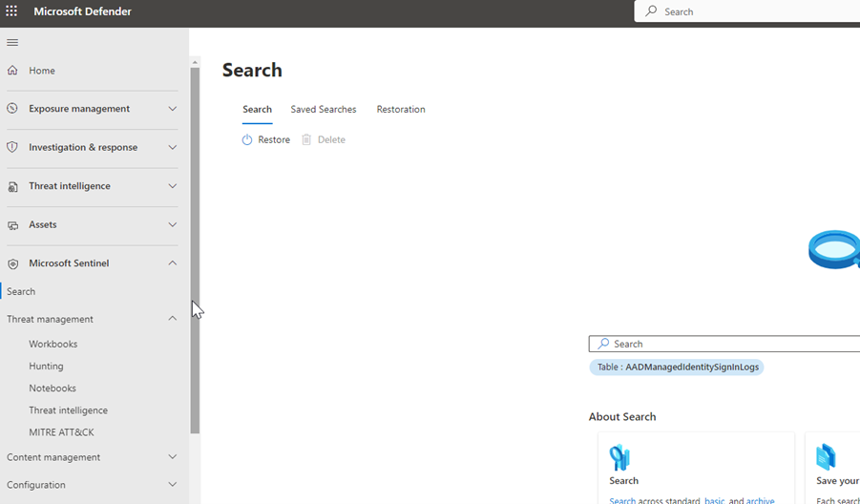Viewport: 860px width, 504px height.
Task: Expand the Assets chevron
Action: pyautogui.click(x=172, y=224)
